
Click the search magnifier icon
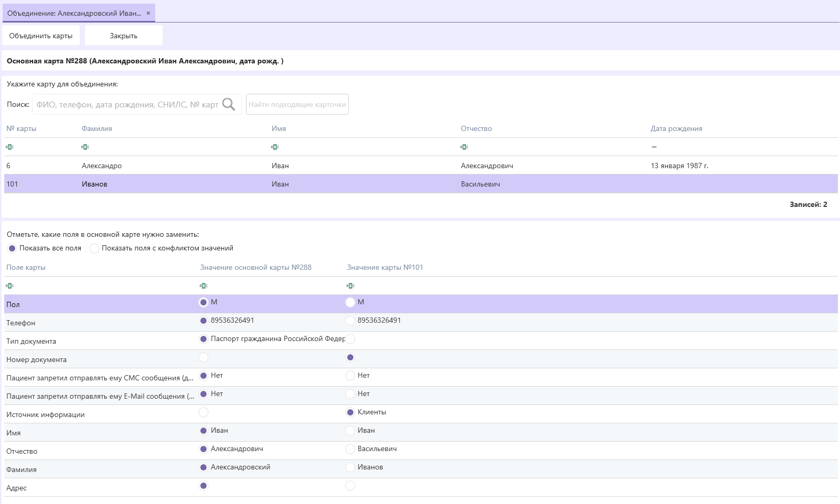(229, 104)
